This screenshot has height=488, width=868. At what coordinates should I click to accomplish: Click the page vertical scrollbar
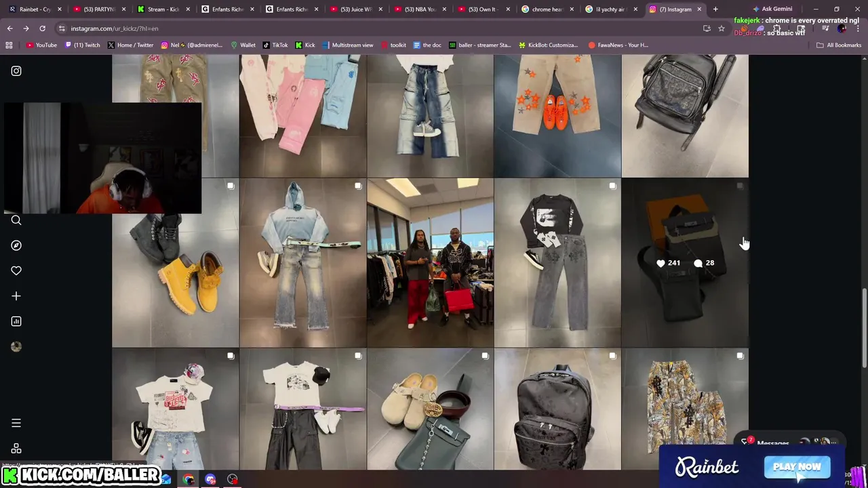click(x=864, y=329)
